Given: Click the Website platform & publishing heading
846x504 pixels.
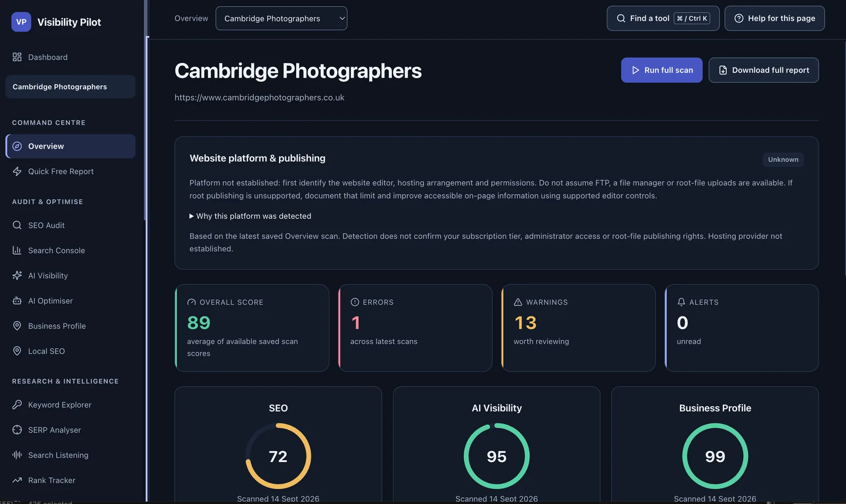Looking at the screenshot, I should pos(258,158).
